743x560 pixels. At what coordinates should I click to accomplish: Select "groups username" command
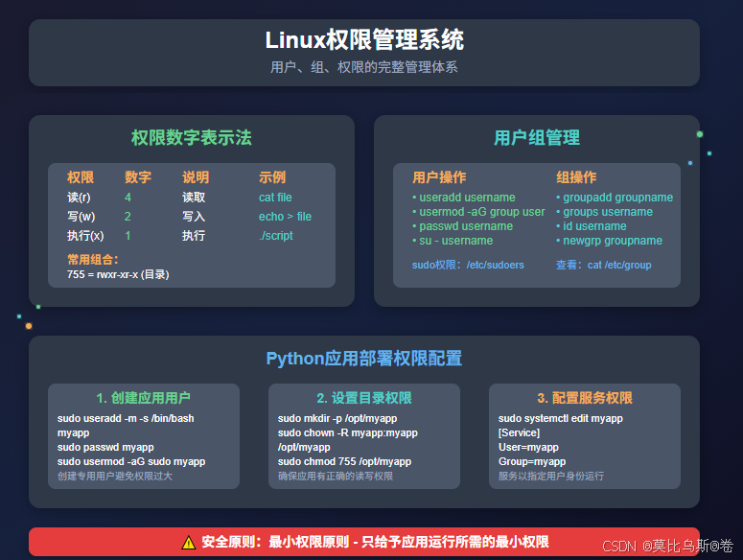tap(604, 212)
